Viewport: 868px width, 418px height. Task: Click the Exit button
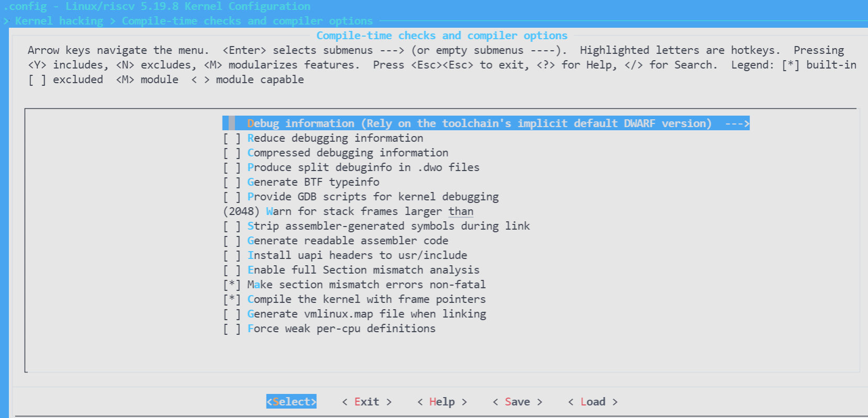(367, 402)
